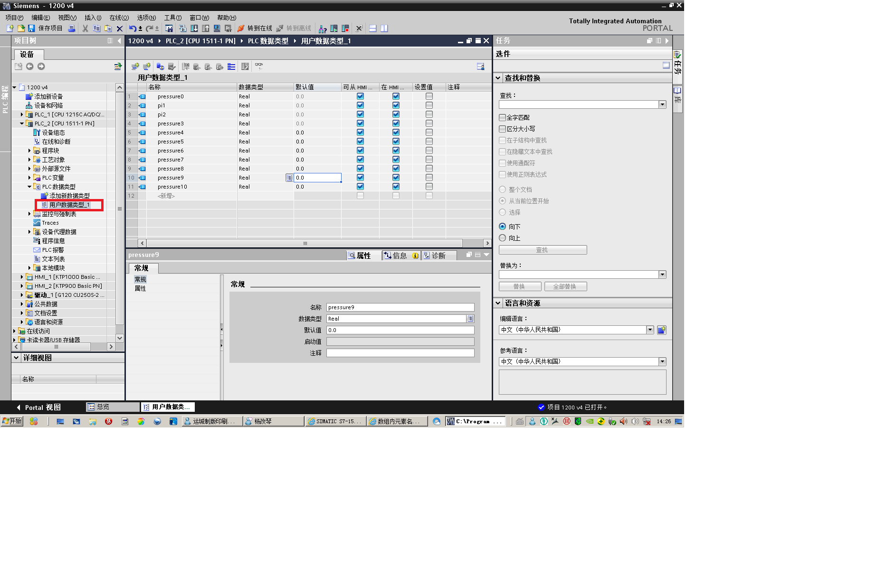Viewport: 896px width, 588px height.
Task: Click the go online plug icon
Action: [x=241, y=28]
